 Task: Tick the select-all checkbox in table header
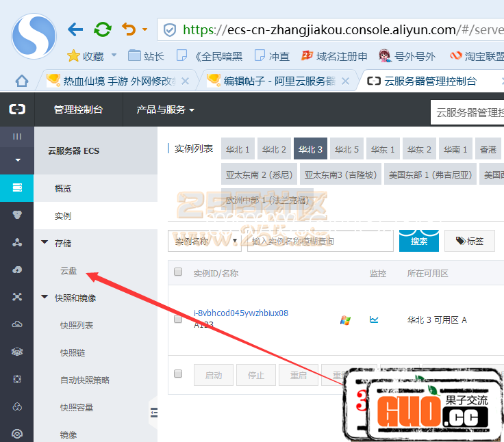178,272
